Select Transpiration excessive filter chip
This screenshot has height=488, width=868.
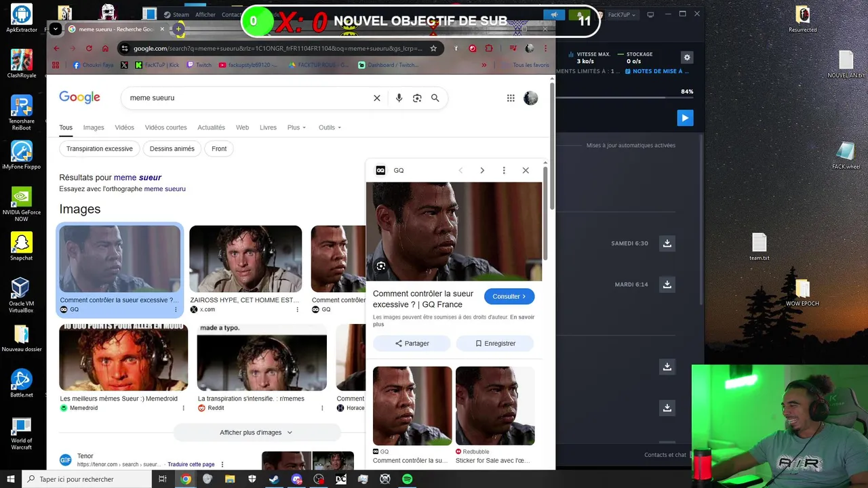(100, 149)
